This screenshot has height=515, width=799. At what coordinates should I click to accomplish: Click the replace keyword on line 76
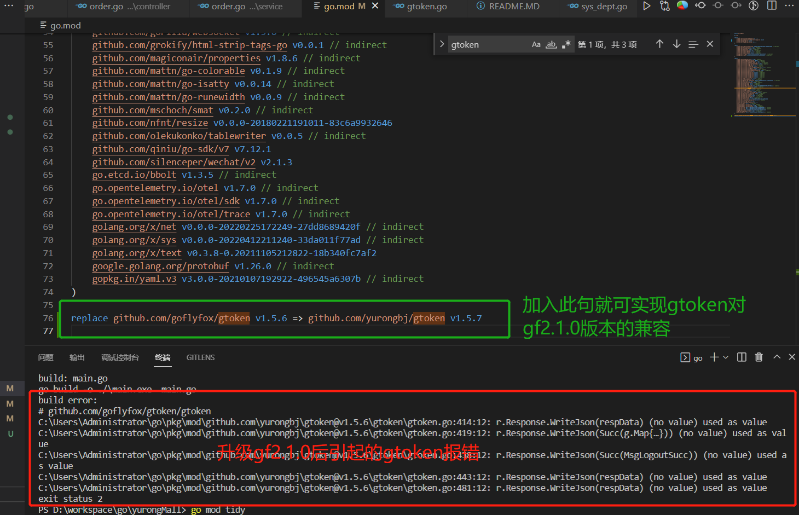click(x=89, y=318)
